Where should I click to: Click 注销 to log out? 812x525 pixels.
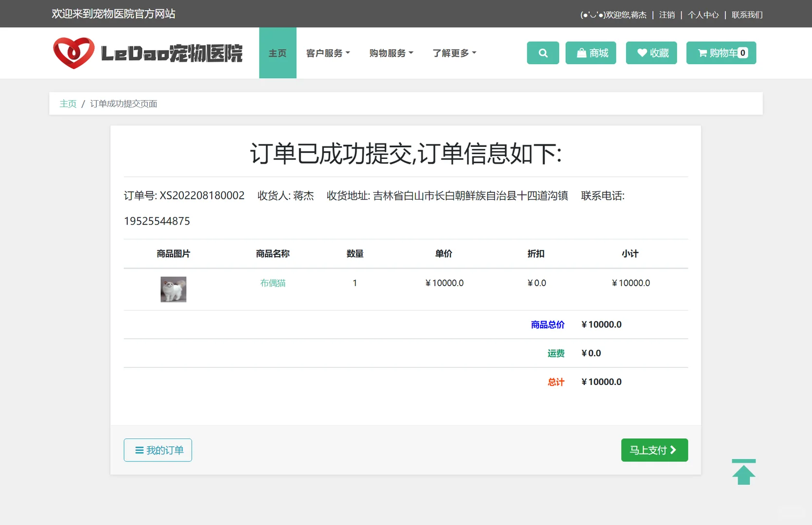pyautogui.click(x=667, y=15)
